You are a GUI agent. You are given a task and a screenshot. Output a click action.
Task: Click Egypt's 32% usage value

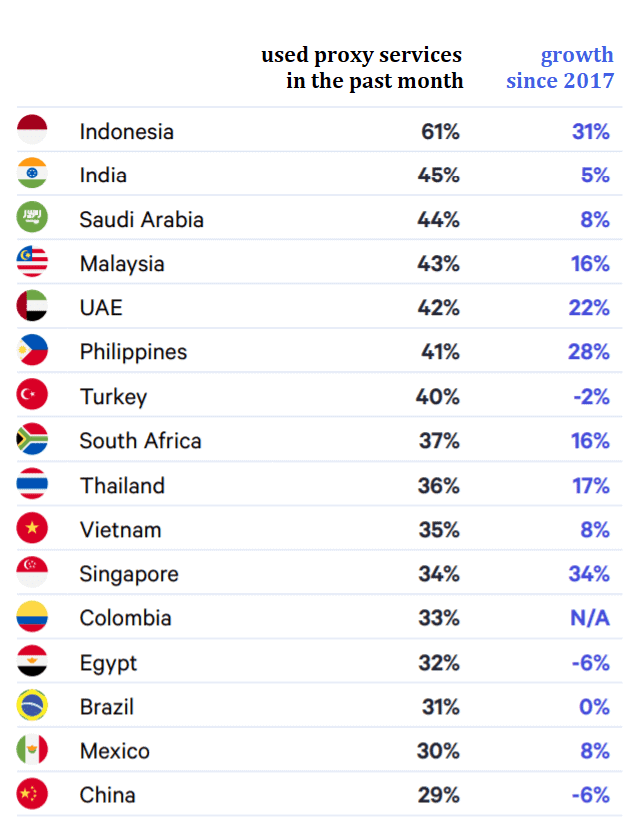(439, 663)
